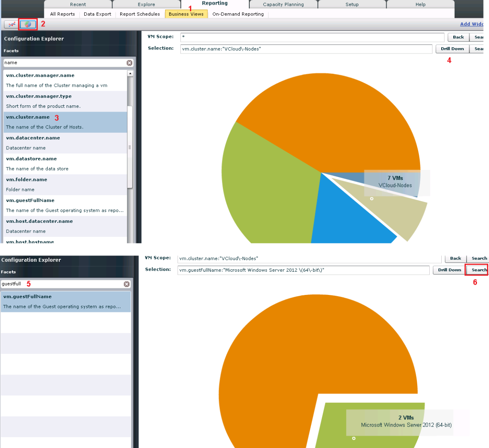Screen dimensions: 489x448
Task: Open Report Schedules
Action: (140, 14)
